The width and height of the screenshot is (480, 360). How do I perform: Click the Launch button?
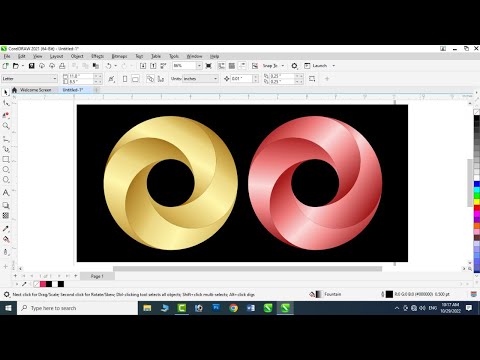coord(315,66)
